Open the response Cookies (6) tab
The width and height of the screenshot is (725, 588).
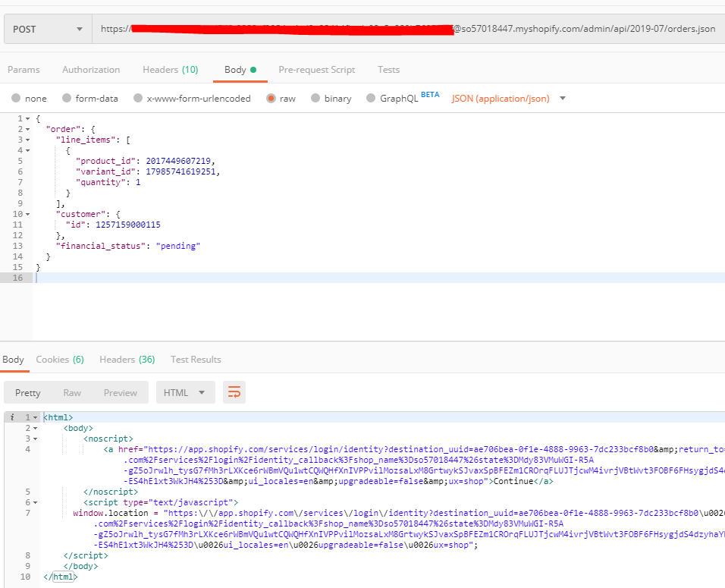coord(60,360)
